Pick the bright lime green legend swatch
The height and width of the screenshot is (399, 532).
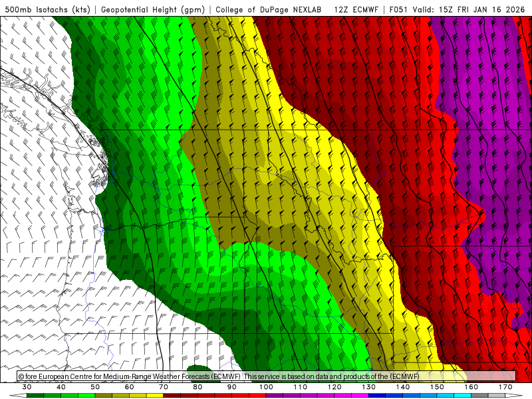[86, 396]
